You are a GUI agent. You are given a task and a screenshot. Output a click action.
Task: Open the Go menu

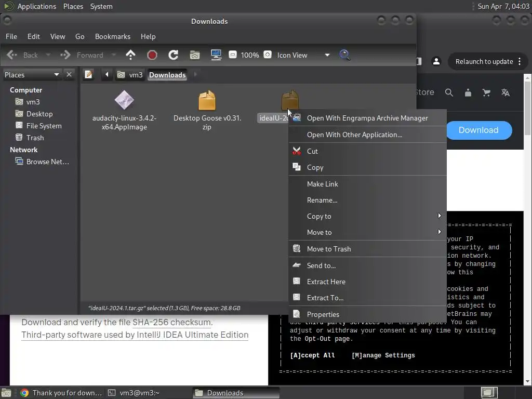pos(79,36)
